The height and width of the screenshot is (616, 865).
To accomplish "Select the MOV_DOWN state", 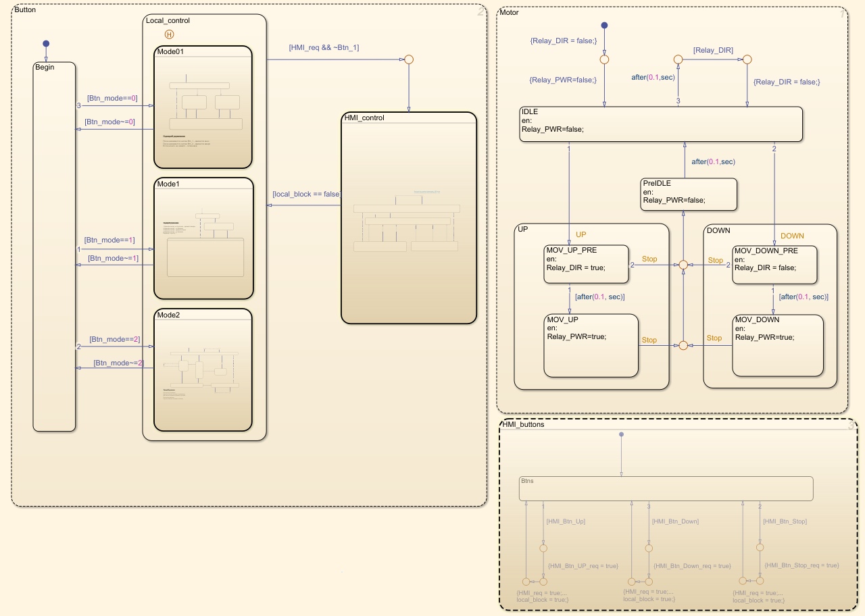I will tap(778, 345).
